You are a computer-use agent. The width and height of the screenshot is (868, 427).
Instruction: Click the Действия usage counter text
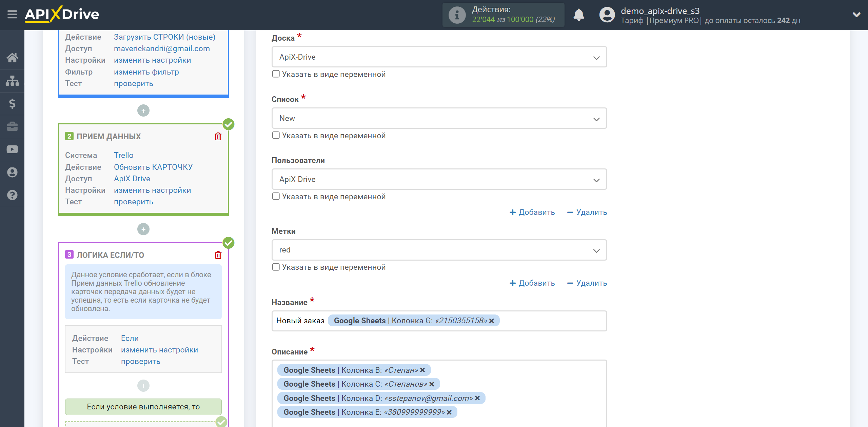(513, 15)
